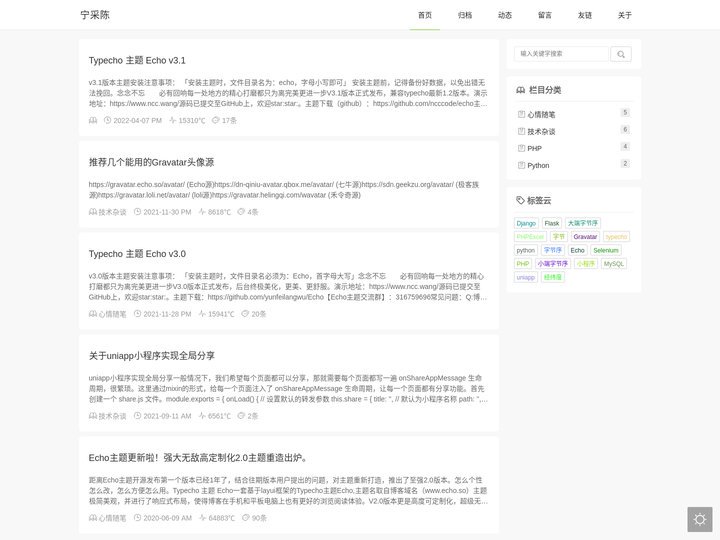Open the 留言 navigation tab
Image resolution: width=720 pixels, height=540 pixels.
coord(545,15)
